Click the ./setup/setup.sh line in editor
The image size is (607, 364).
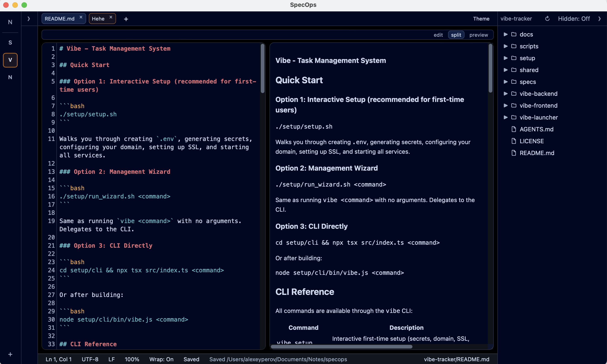coord(88,114)
